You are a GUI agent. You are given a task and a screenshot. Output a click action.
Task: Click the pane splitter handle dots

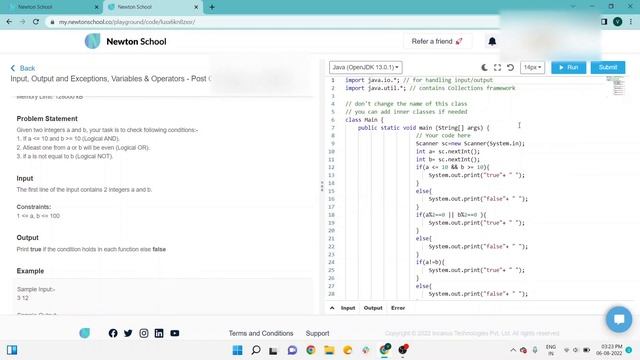click(x=322, y=187)
